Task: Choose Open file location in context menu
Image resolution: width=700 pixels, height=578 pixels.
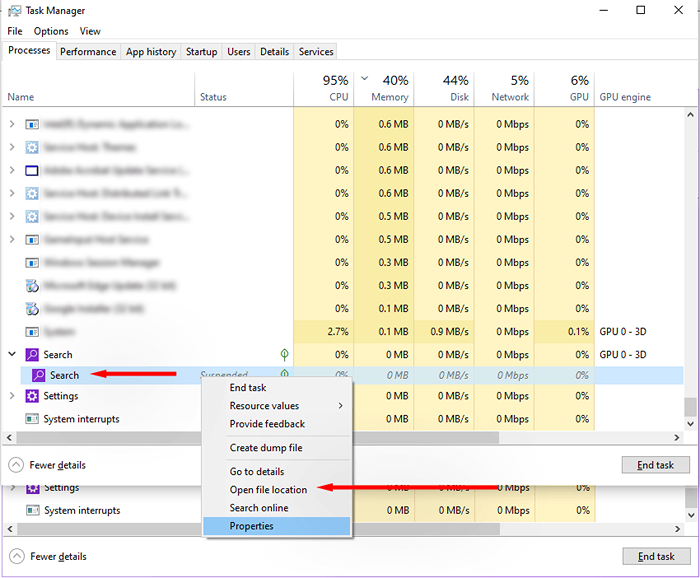Action: [x=277, y=490]
